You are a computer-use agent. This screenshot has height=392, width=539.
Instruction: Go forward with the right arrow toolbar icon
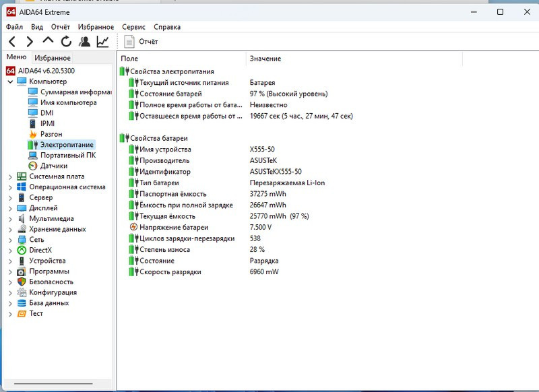pos(30,42)
